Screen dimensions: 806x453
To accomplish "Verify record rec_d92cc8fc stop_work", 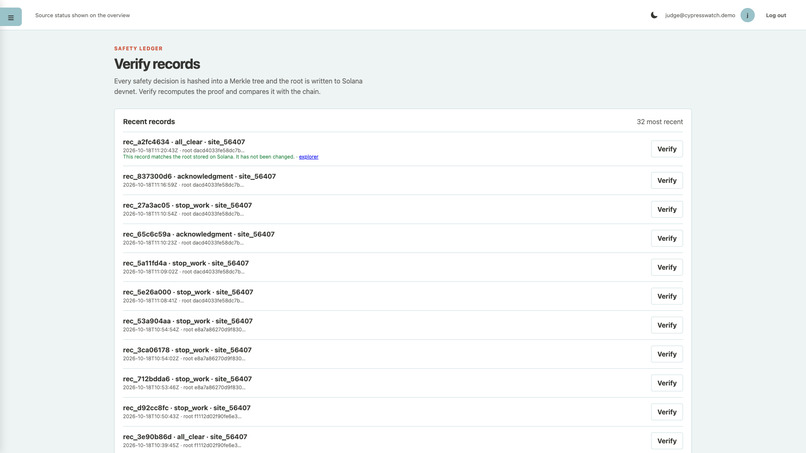I will click(x=667, y=412).
